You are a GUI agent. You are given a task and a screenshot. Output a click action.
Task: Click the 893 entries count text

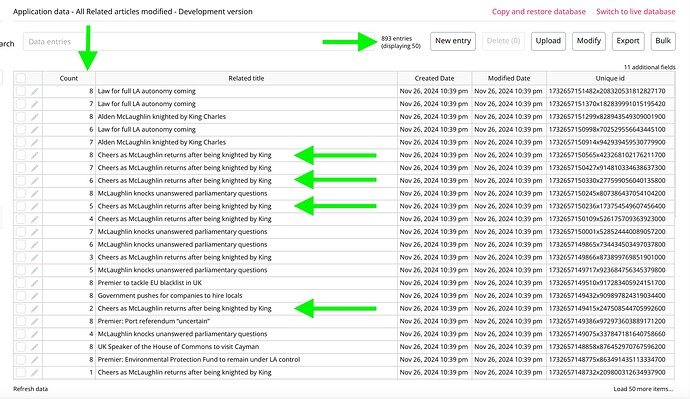point(396,39)
